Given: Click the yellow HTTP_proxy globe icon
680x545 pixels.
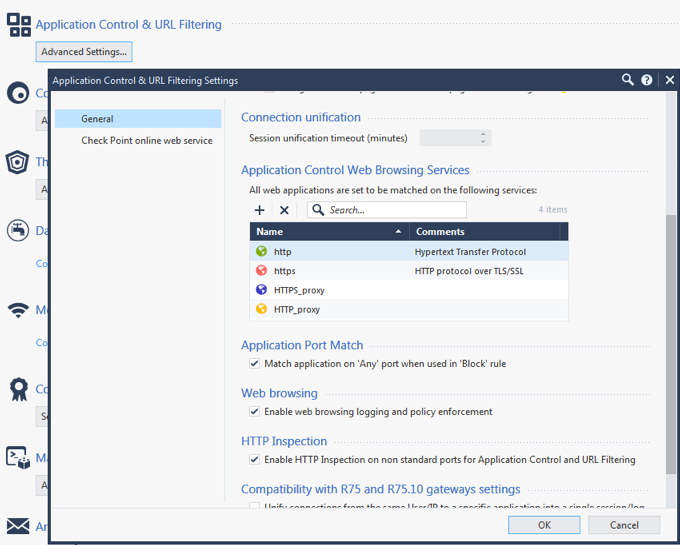Looking at the screenshot, I should tap(262, 309).
